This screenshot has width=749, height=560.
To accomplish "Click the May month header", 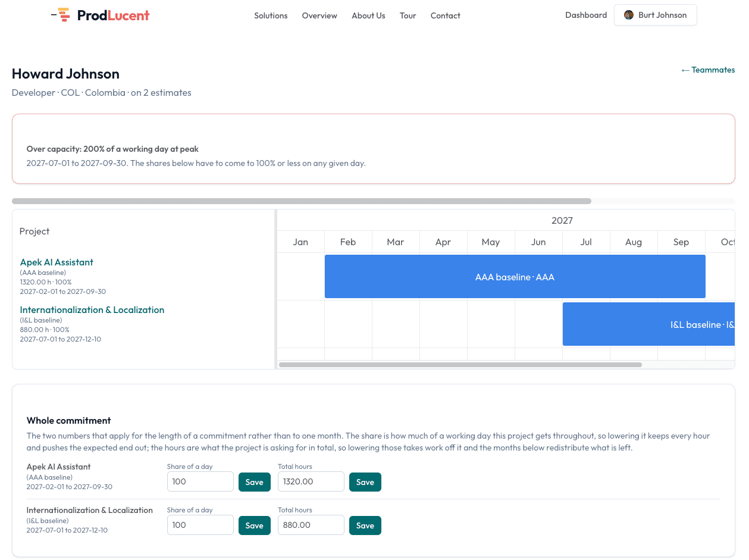I will pyautogui.click(x=491, y=242).
